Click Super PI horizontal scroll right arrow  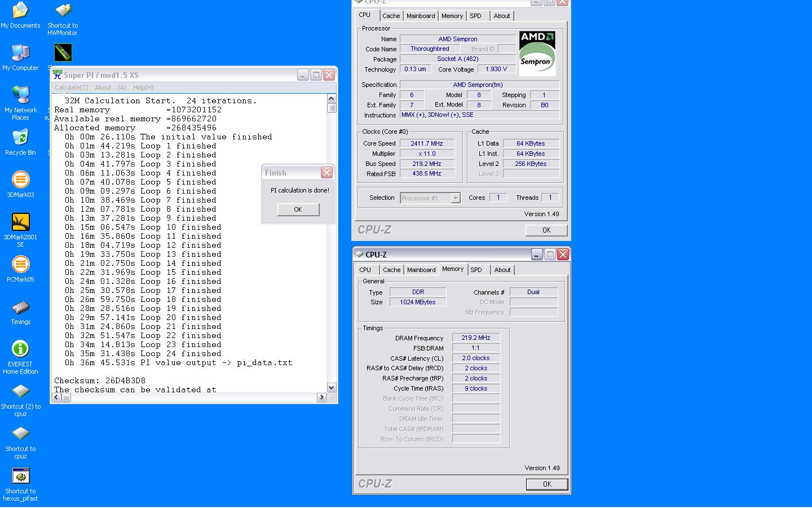click(321, 397)
